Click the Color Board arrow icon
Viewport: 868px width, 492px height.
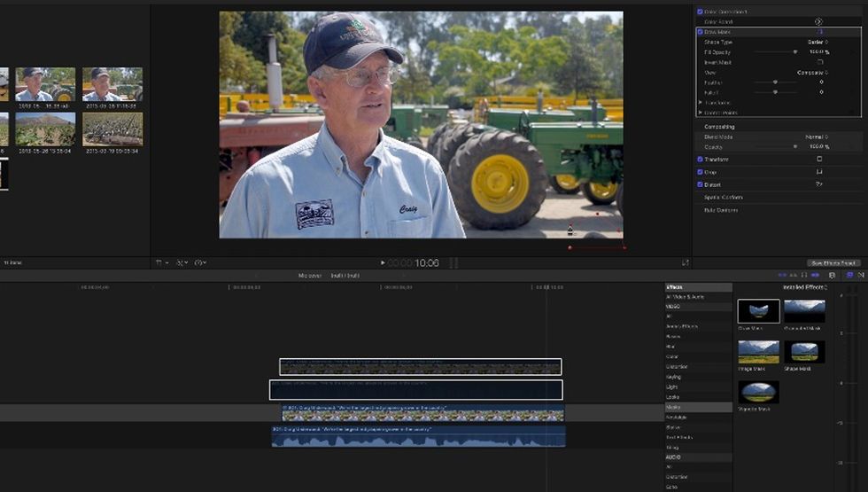click(818, 21)
